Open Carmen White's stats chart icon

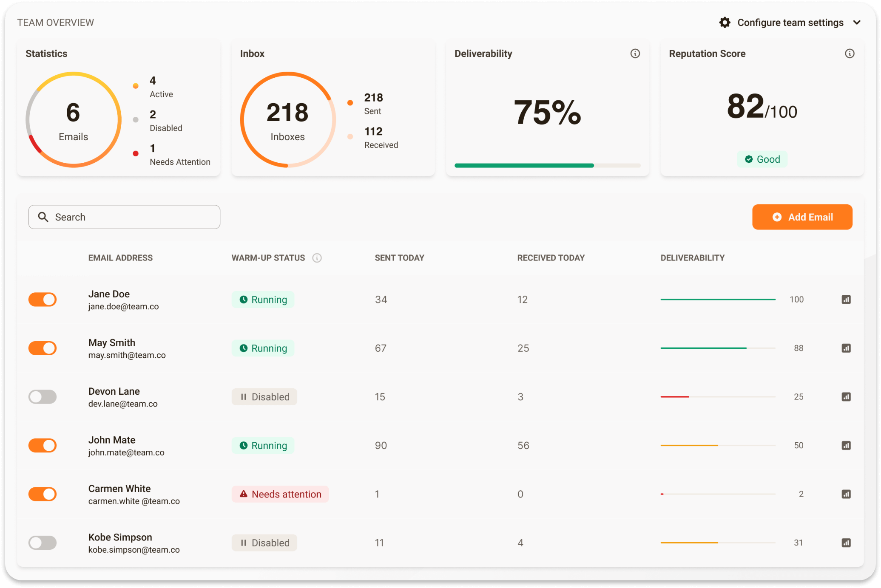pos(846,494)
